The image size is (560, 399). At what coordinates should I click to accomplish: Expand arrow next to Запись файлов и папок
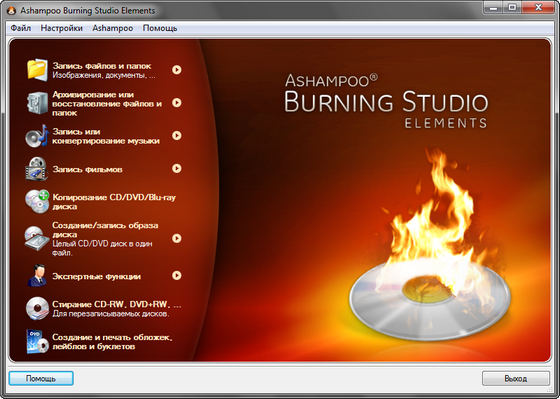click(x=177, y=70)
